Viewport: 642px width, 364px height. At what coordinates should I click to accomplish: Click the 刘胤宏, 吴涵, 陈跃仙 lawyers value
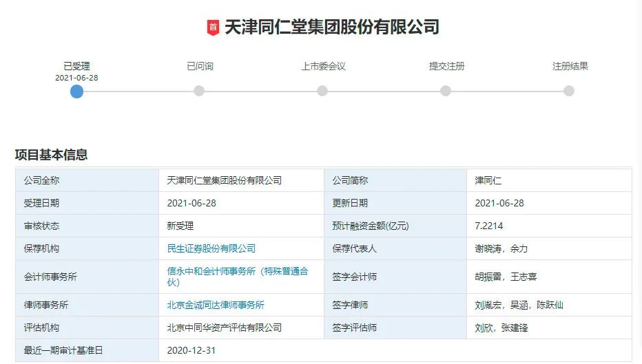tap(519, 305)
